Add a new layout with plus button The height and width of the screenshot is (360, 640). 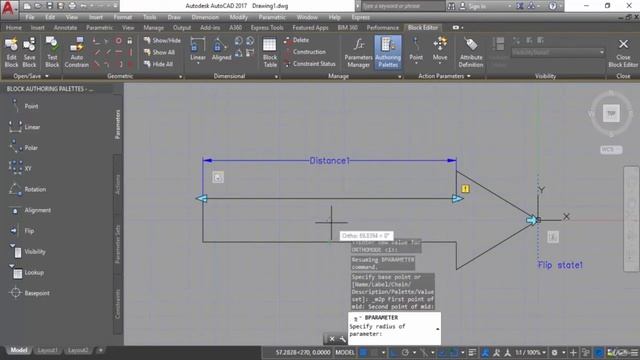coord(100,350)
